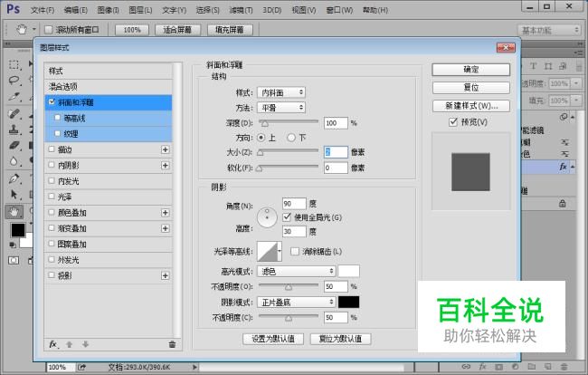Click the fx icon at Layers panel bottom

coord(483,367)
